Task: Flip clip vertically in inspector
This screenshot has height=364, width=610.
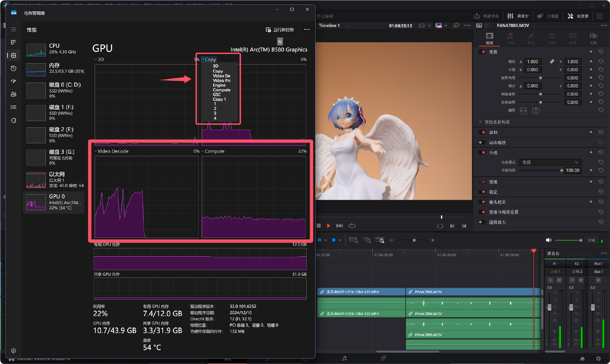Action: click(536, 111)
